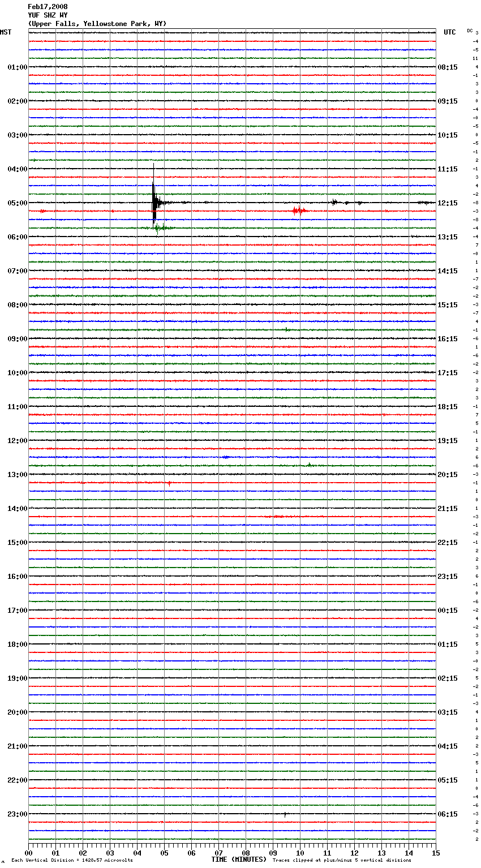The width and height of the screenshot is (481, 868).
Task: Click the 09:15 UTC time label
Action: point(448,101)
